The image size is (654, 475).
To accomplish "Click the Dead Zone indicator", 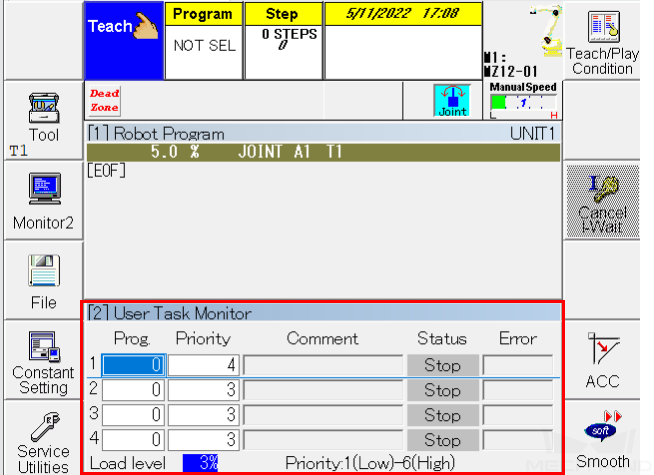I will pyautogui.click(x=105, y=101).
